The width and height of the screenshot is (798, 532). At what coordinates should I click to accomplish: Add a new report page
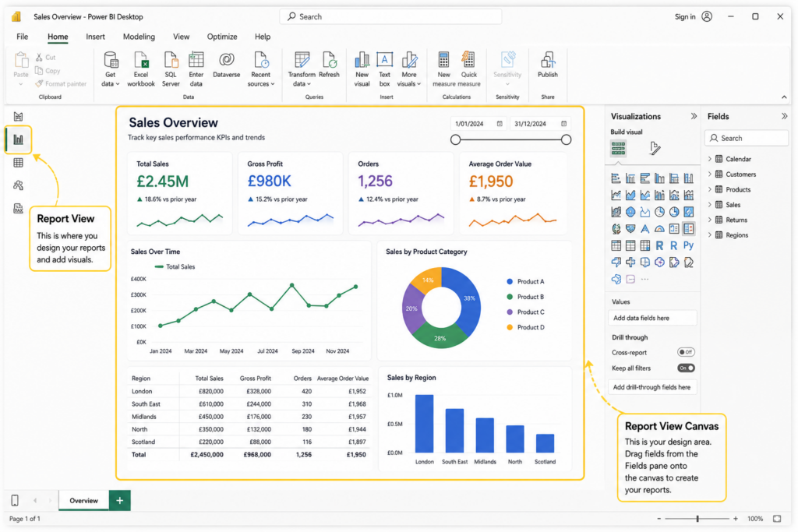tap(119, 501)
